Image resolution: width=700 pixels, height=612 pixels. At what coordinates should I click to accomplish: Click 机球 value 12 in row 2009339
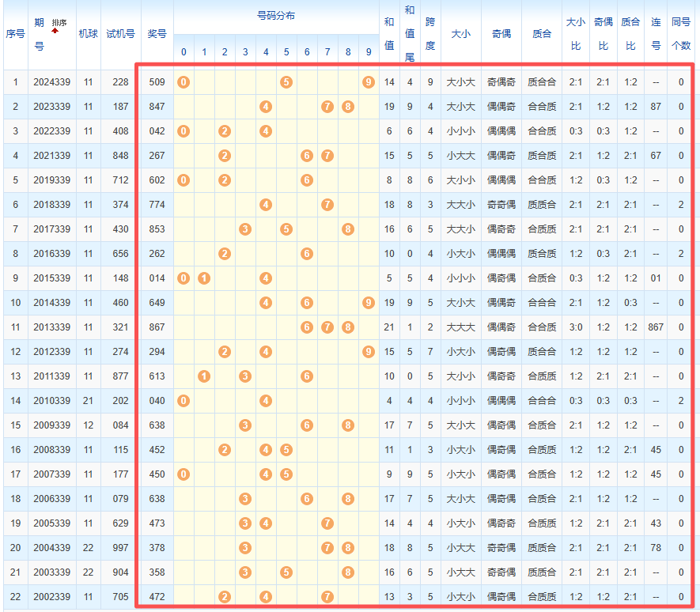(x=89, y=425)
